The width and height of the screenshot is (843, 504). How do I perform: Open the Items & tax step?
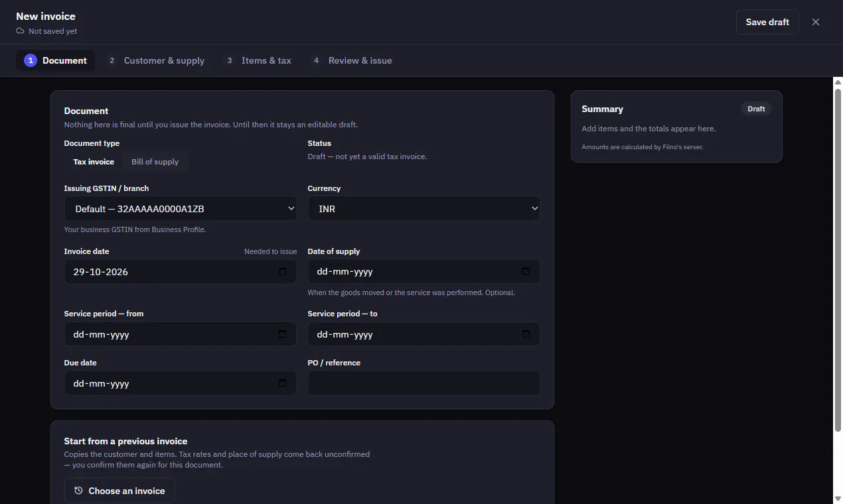click(x=258, y=60)
